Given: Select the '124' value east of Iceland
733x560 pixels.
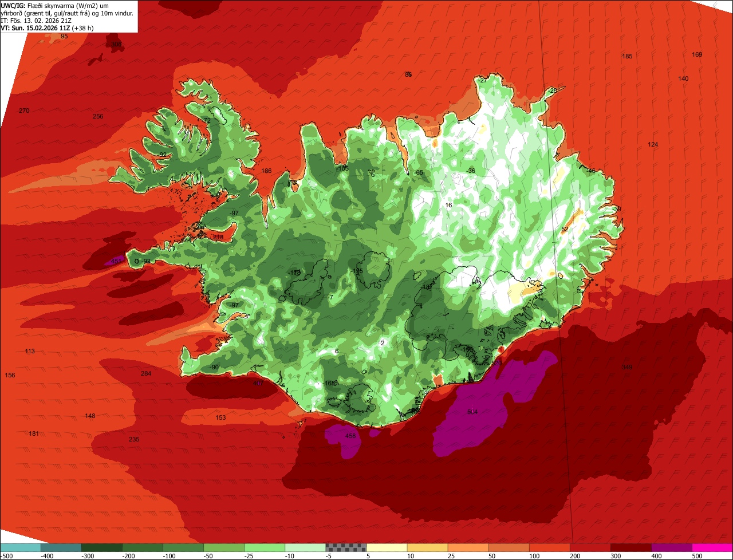Looking at the screenshot, I should pos(653,144).
